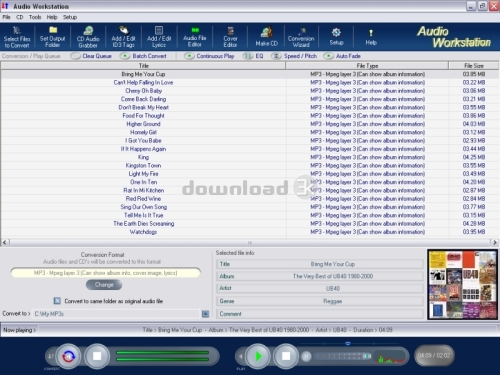
Task: Click Change conversion format button
Action: coord(104,285)
